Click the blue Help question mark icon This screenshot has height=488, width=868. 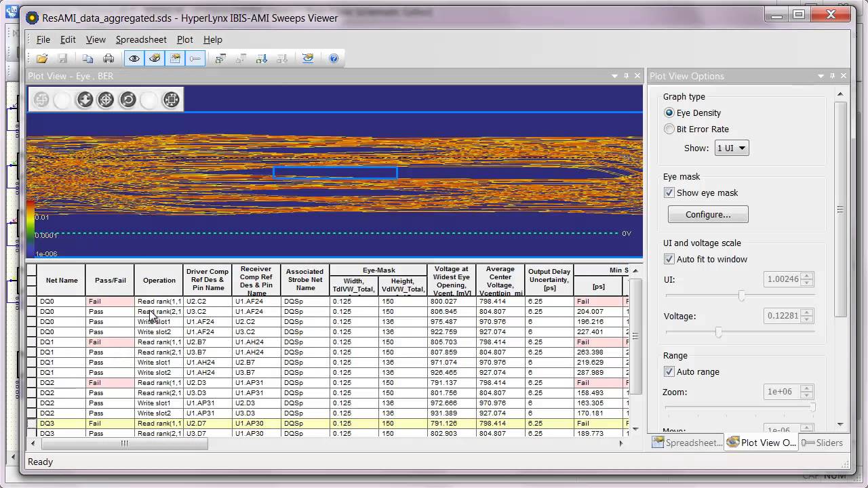pos(334,59)
